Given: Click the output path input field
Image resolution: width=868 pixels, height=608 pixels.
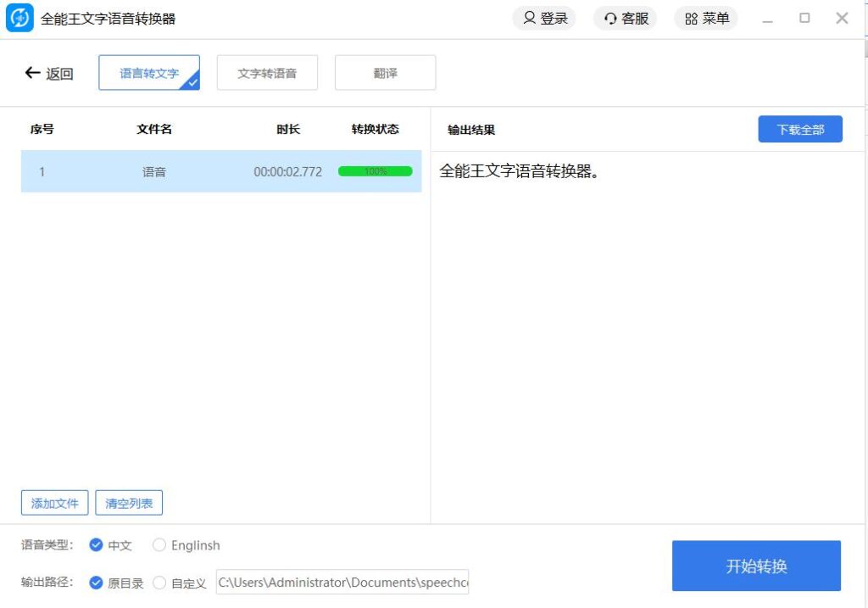Looking at the screenshot, I should pos(342,583).
